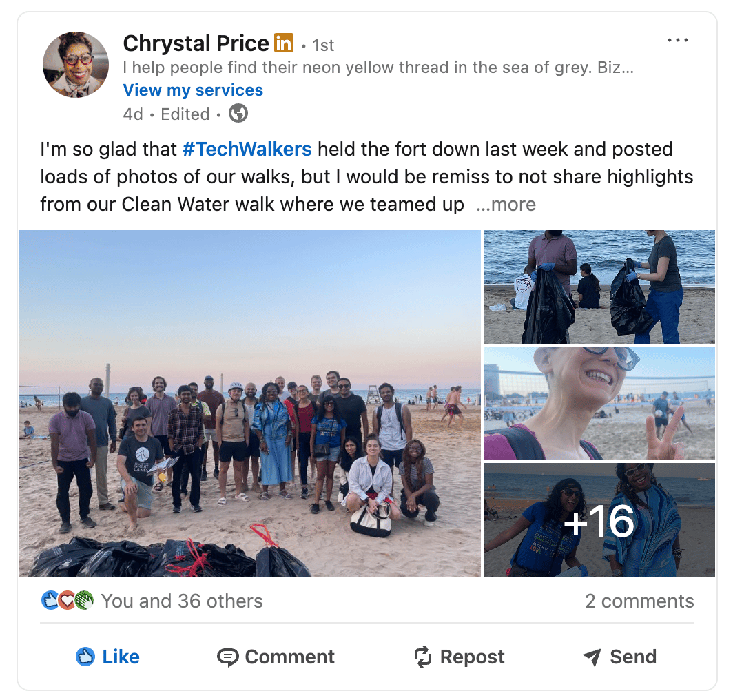Click the LinkedIn premium badge icon
733x700 pixels.
click(284, 43)
